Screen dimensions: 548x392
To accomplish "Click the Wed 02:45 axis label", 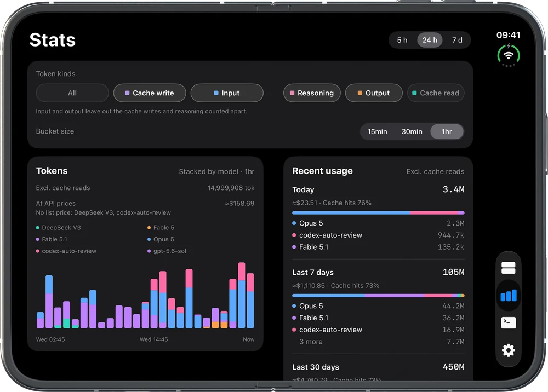I will coord(50,339).
